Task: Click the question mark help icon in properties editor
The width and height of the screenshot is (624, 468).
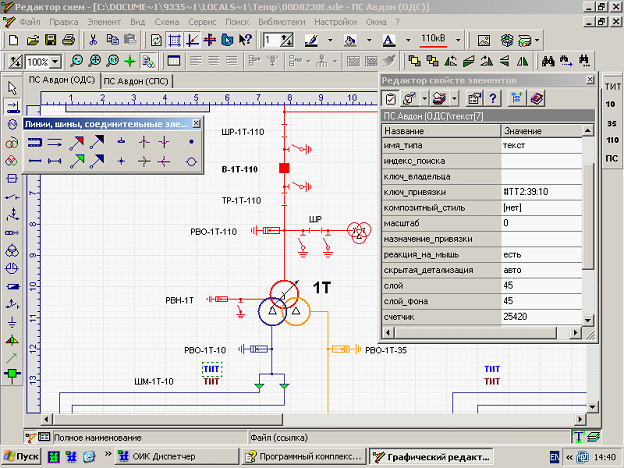Action: [x=492, y=98]
